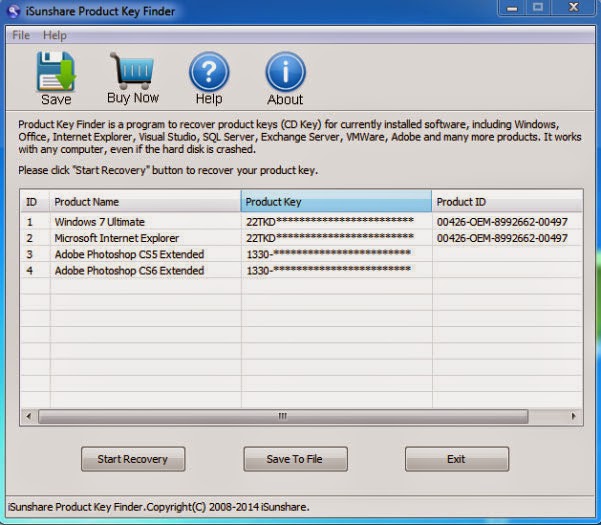Click the 22TKD key for Windows 7 Ultimate
Screen dimensions: 601x525
point(330,221)
